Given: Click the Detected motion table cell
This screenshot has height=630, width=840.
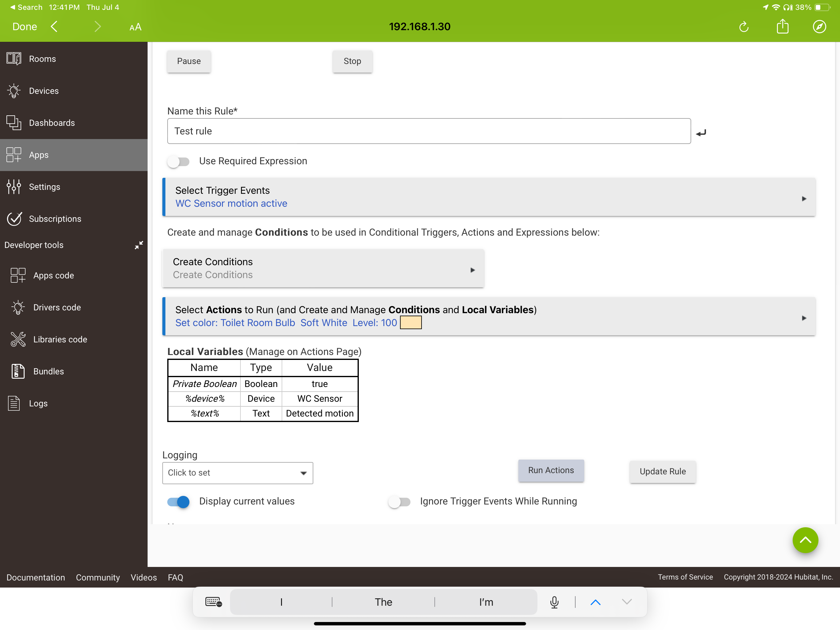Looking at the screenshot, I should pos(319,413).
